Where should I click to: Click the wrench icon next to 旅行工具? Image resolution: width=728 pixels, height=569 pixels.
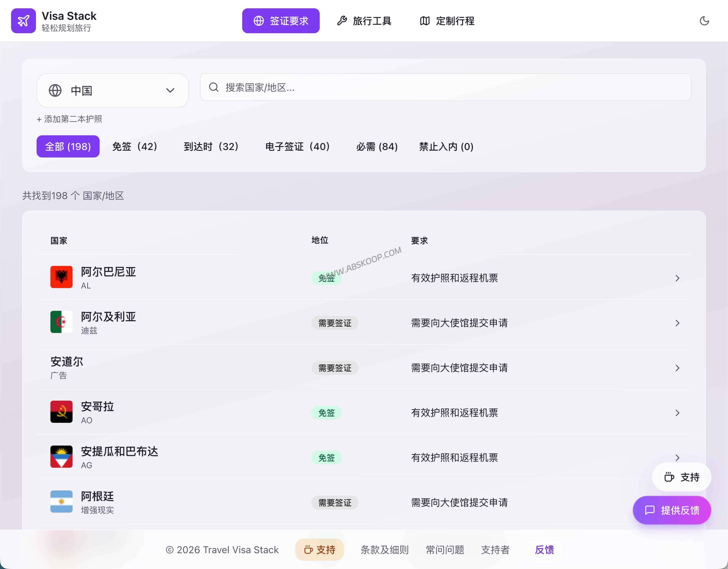pos(342,21)
